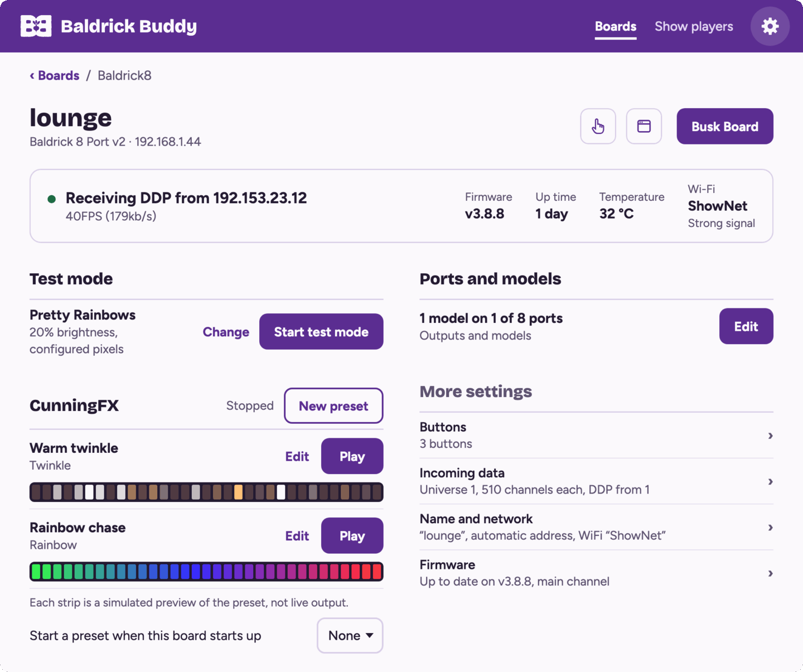This screenshot has width=803, height=672.
Task: Open the Firmware row in More settings
Action: tap(596, 573)
